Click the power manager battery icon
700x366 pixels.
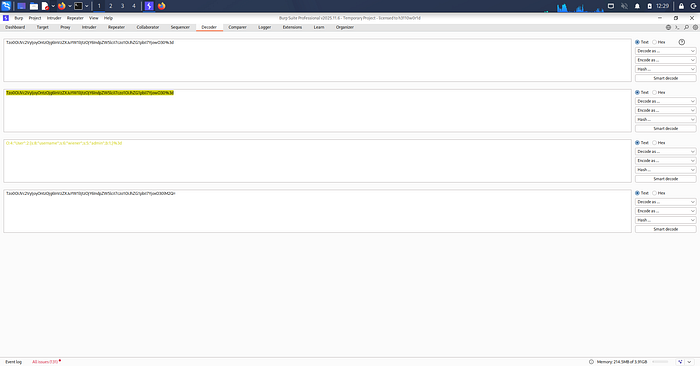tap(650, 6)
